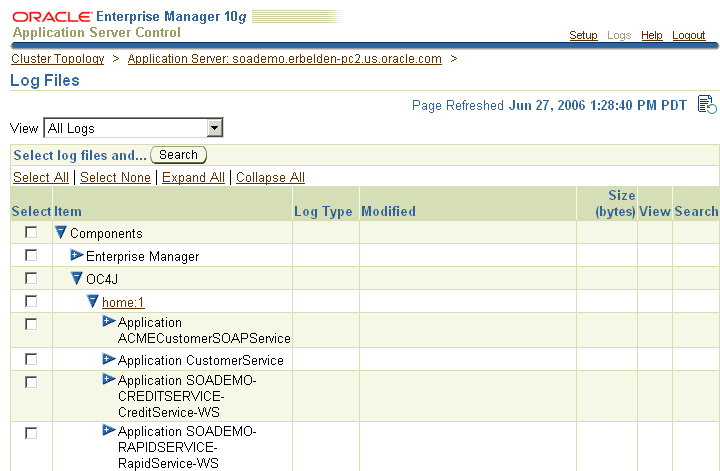The height and width of the screenshot is (471, 720).
Task: Click the Page Refreshed timestamp text
Action: (x=549, y=105)
